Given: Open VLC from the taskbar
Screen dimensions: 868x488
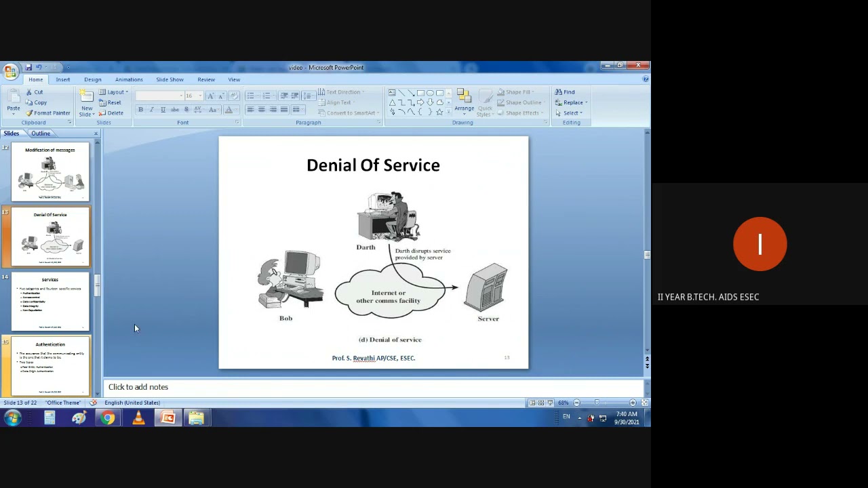Looking at the screenshot, I should point(138,418).
